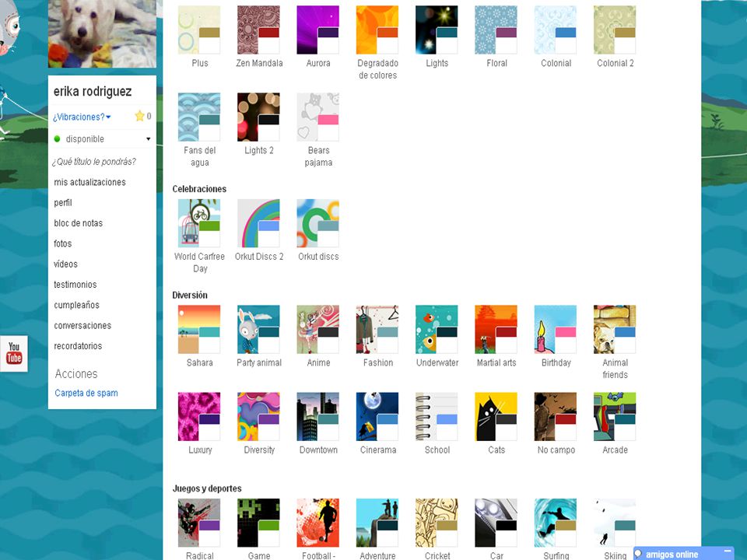
Task: Choose the Car theme
Action: click(x=496, y=523)
